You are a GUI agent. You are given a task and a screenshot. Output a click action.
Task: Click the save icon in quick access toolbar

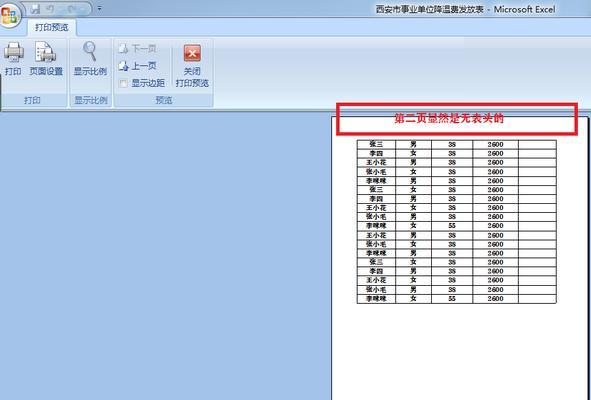coord(35,9)
